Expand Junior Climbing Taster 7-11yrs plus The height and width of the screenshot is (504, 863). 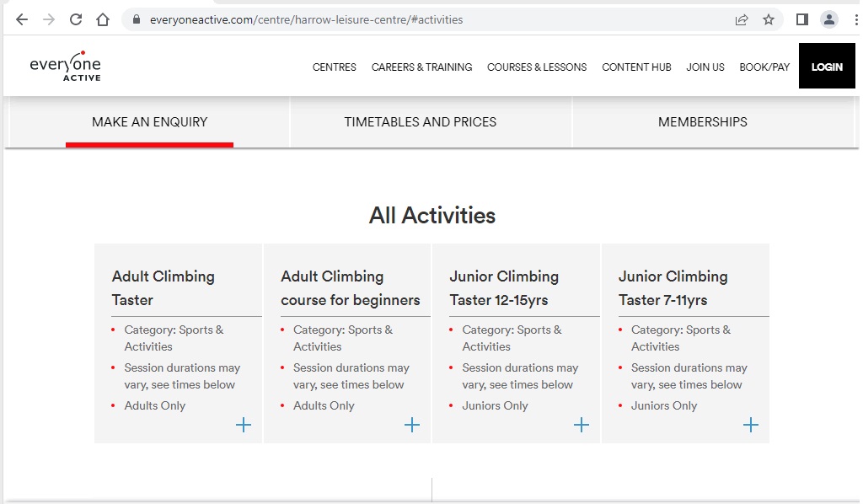(751, 425)
